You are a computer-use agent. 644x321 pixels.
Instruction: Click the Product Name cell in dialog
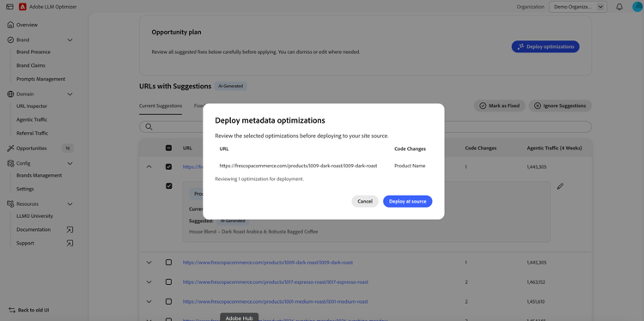(410, 166)
